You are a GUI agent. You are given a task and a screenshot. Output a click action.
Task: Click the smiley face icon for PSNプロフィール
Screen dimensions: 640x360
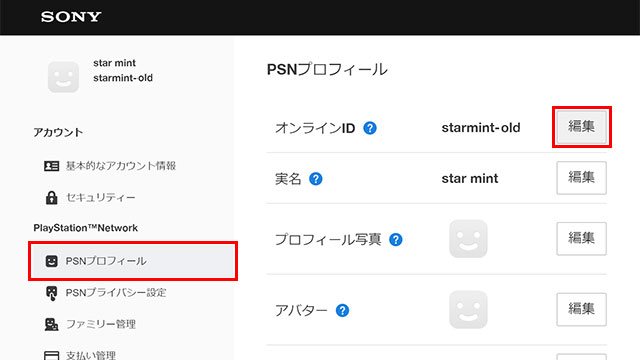click(51, 261)
